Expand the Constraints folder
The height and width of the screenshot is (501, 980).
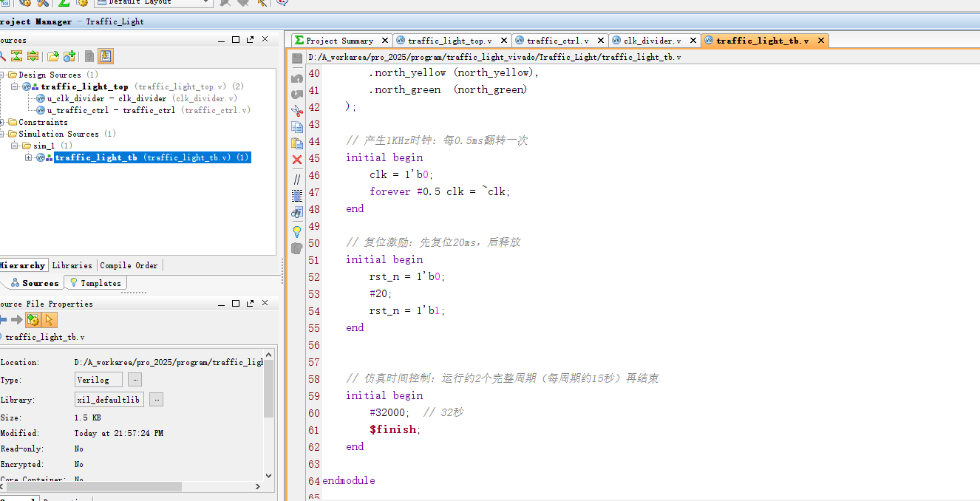click(2, 122)
